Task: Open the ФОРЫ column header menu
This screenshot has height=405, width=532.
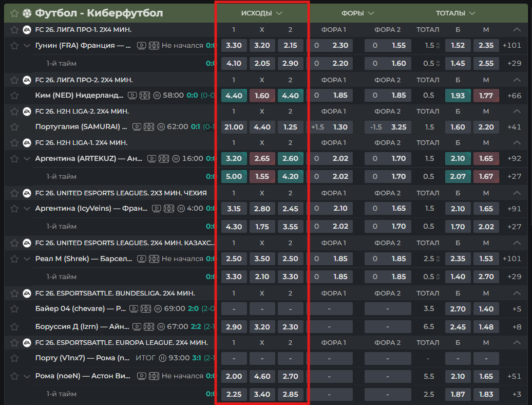Action: click(x=358, y=13)
